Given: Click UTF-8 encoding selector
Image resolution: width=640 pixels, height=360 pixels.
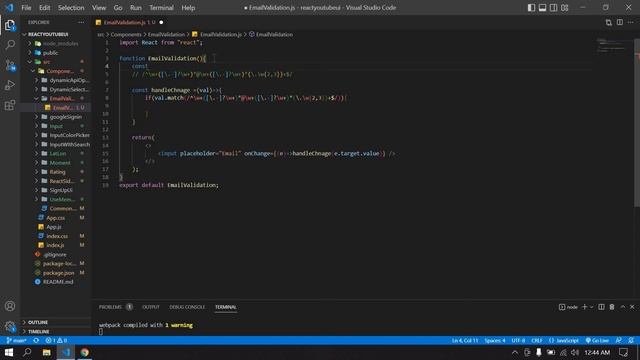Looking at the screenshot, I should tap(518, 340).
